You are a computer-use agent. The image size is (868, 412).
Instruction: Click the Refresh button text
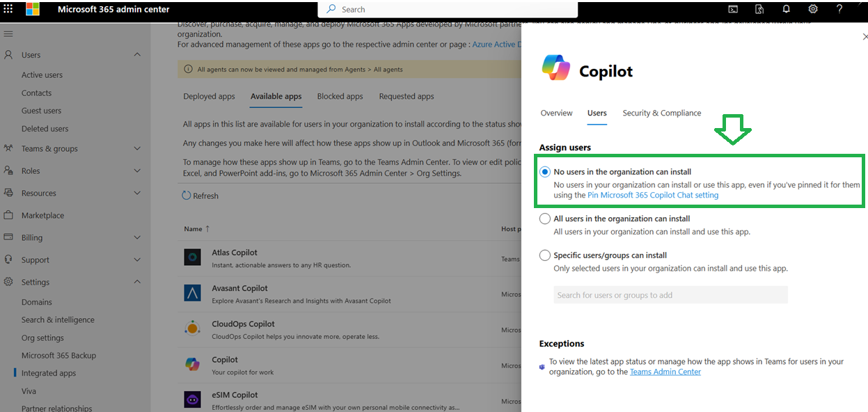click(x=205, y=196)
